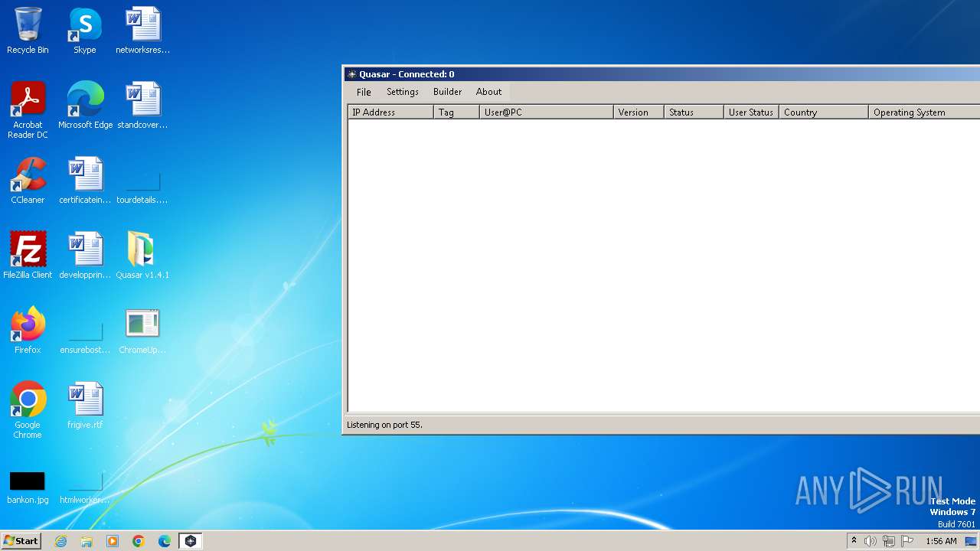
Task: Open Windows Explorer from the taskbar
Action: coord(87,541)
